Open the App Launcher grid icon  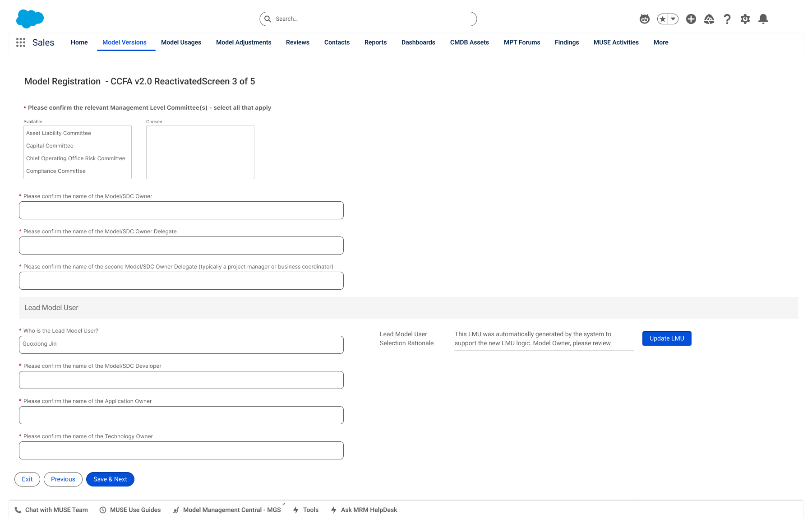pyautogui.click(x=21, y=42)
